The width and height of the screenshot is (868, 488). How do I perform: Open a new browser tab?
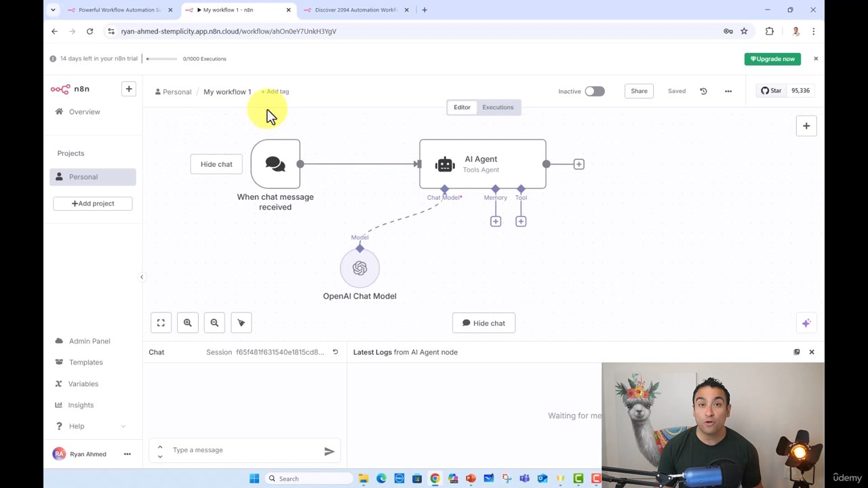425,10
